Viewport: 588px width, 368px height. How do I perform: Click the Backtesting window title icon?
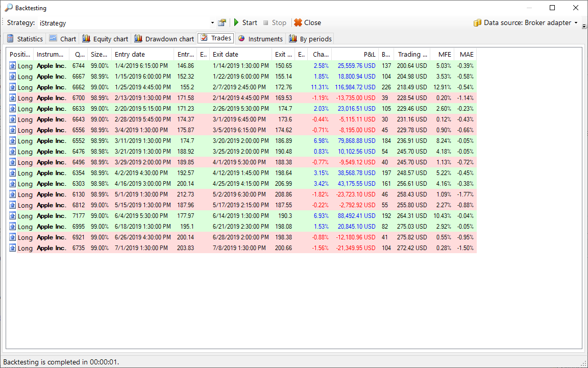[x=9, y=8]
